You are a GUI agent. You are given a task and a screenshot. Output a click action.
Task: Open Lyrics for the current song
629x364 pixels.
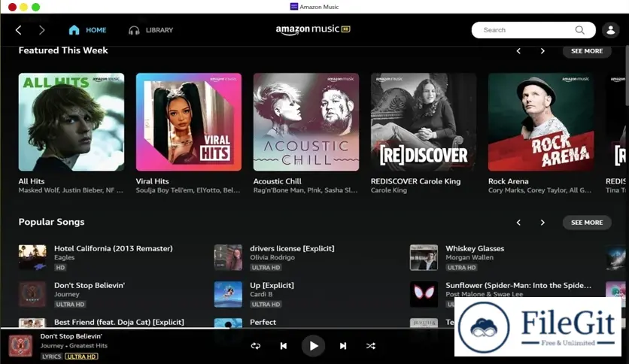tap(52, 356)
